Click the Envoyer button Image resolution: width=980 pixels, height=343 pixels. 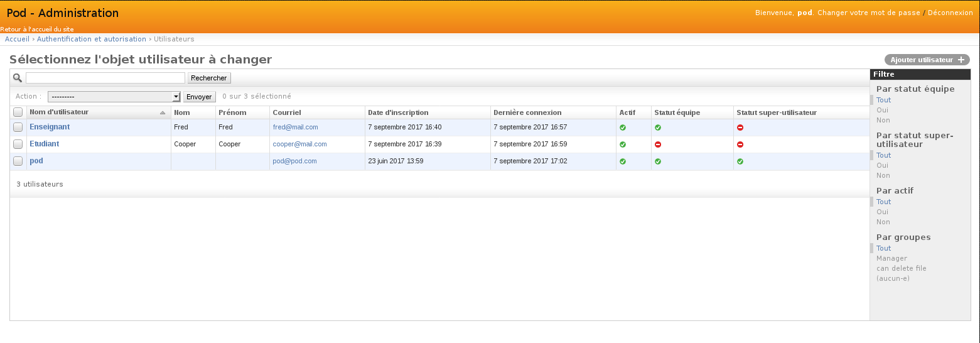[x=199, y=97]
